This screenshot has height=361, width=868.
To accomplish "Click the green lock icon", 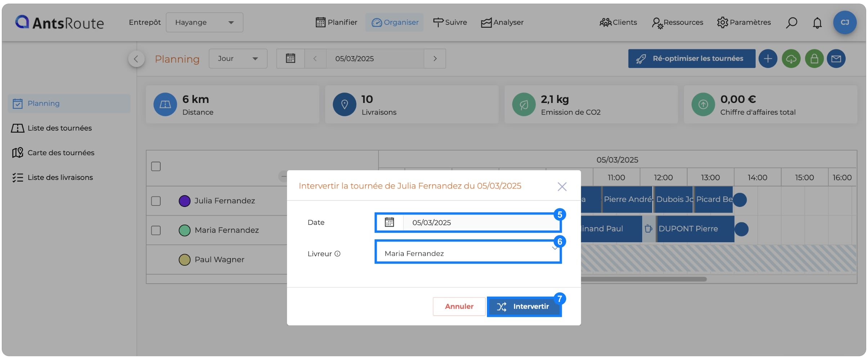I will point(814,59).
